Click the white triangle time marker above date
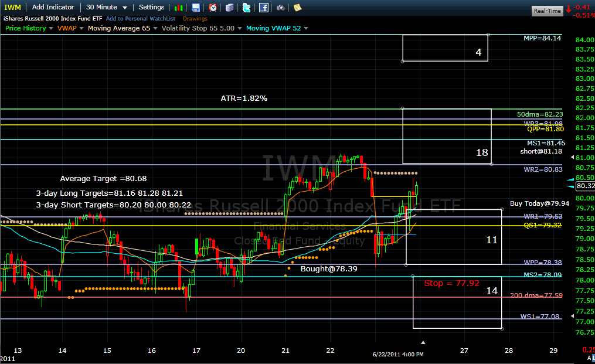The height and width of the screenshot is (364, 595). click(x=423, y=342)
